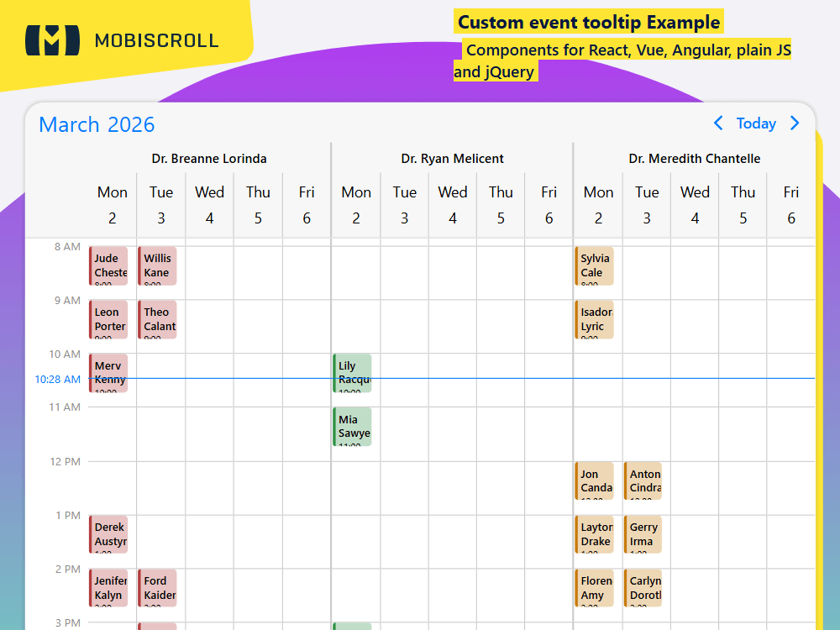
Task: Click the current time indicator line
Action: (x=504, y=380)
